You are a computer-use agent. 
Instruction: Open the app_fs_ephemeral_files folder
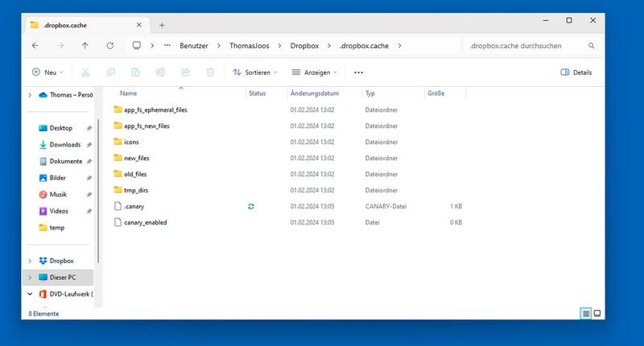(x=155, y=109)
